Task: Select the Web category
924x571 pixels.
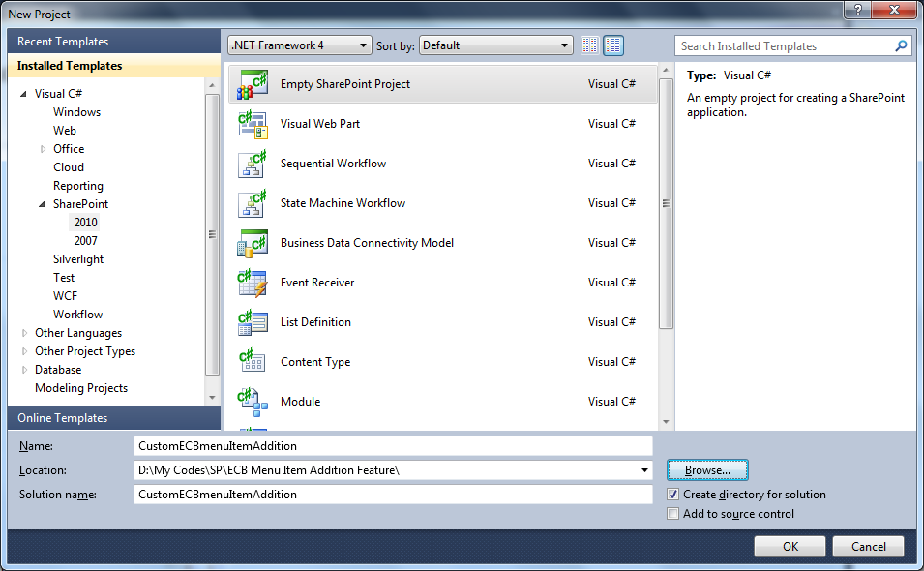Action: click(64, 131)
